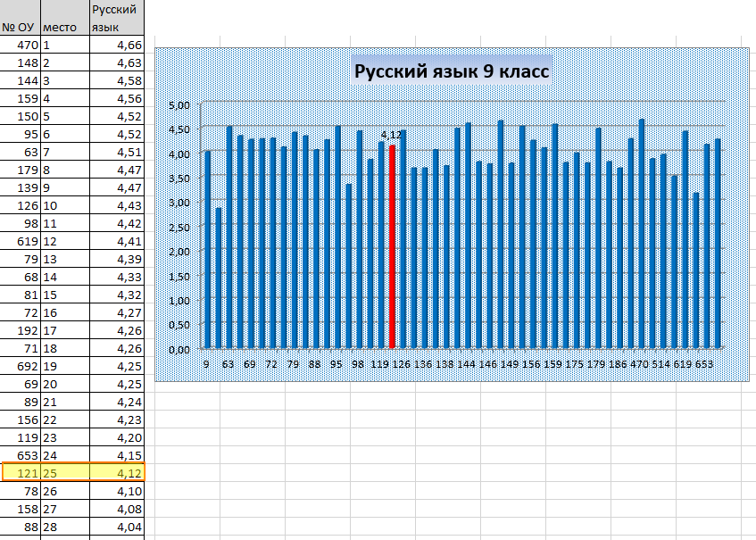This screenshot has height=540, width=756.
Task: Click the score cell 4,32
Action: pyautogui.click(x=117, y=295)
